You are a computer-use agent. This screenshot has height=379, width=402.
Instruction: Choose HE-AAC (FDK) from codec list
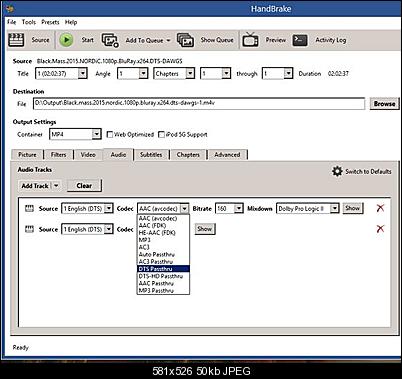pyautogui.click(x=163, y=233)
